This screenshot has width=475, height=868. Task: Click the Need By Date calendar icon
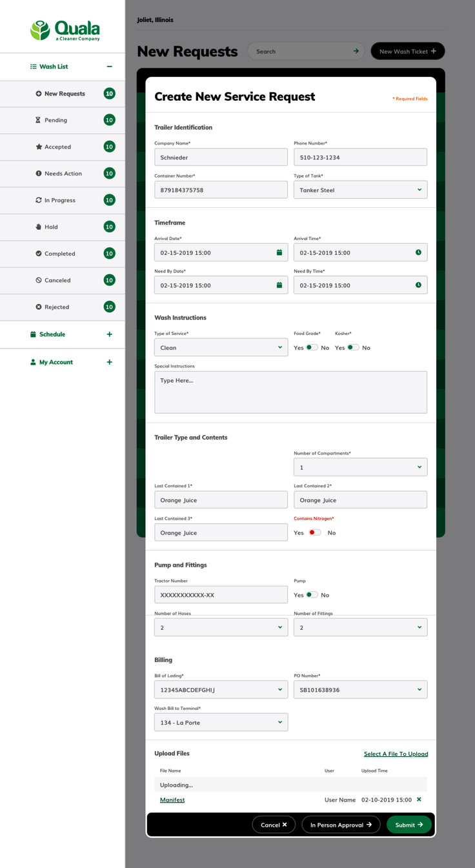click(279, 285)
